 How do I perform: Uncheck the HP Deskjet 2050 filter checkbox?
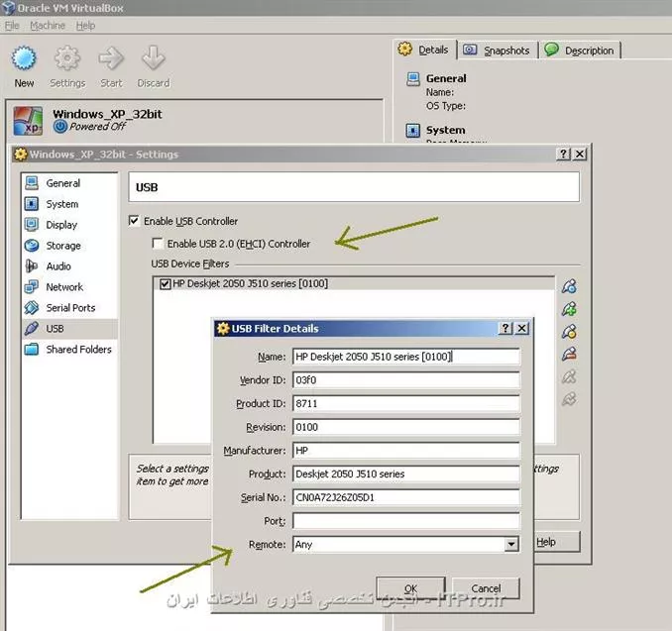tap(165, 284)
